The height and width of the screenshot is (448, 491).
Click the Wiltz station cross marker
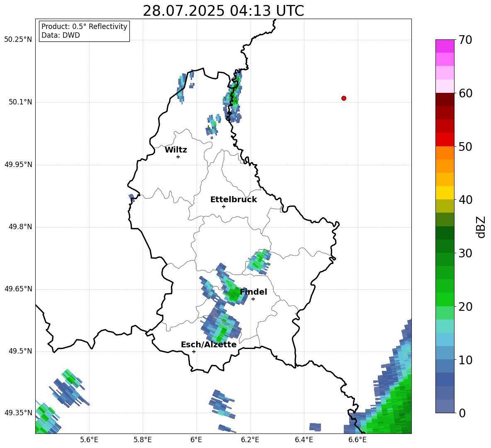pos(178,157)
